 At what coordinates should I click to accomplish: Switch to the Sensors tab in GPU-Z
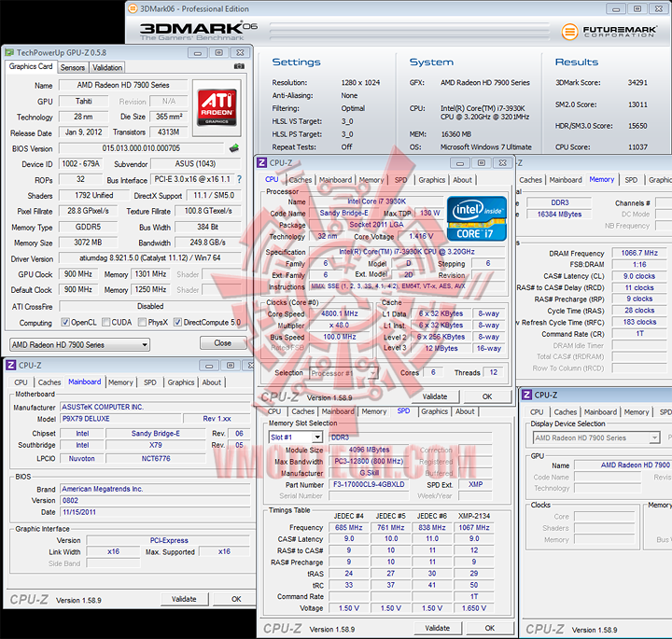[x=73, y=68]
